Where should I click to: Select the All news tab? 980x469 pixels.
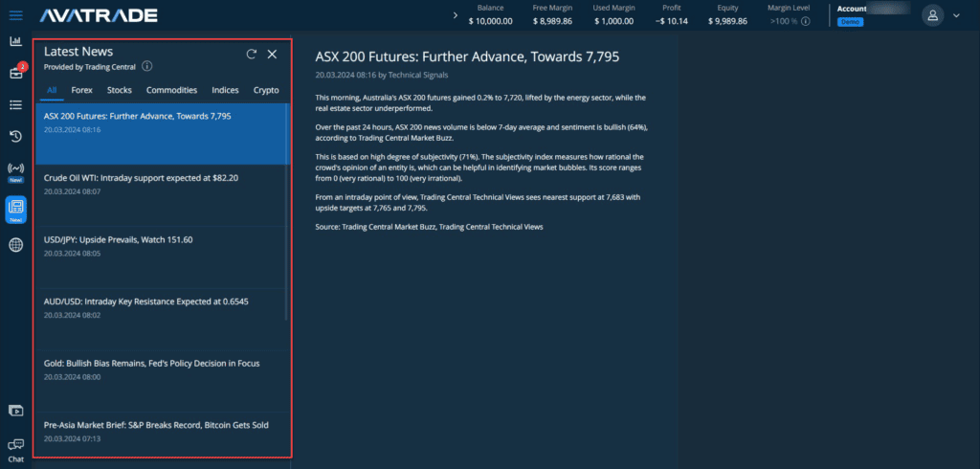pos(52,90)
